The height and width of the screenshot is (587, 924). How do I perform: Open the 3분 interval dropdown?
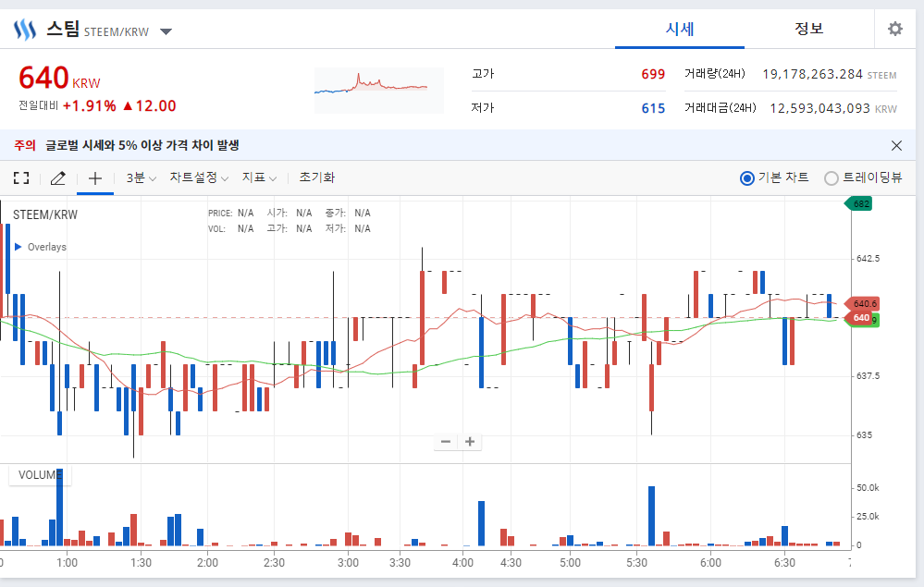pos(141,177)
